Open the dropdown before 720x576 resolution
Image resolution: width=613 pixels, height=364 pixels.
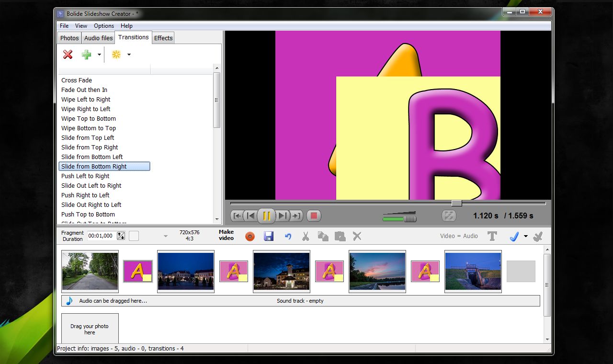click(166, 236)
